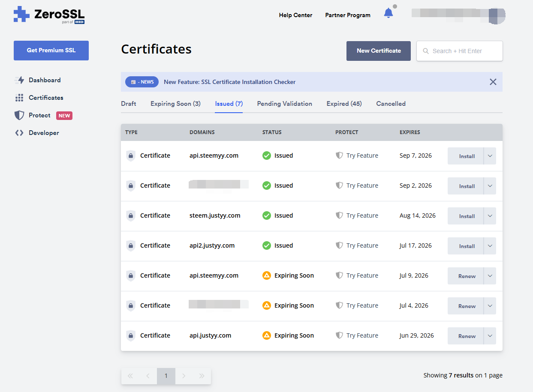Click the blue NEWS badge
Image resolution: width=533 pixels, height=392 pixels.
tap(142, 82)
